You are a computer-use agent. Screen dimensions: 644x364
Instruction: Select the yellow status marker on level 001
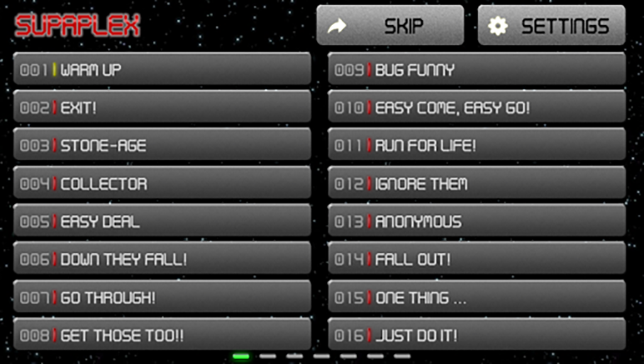tap(54, 69)
